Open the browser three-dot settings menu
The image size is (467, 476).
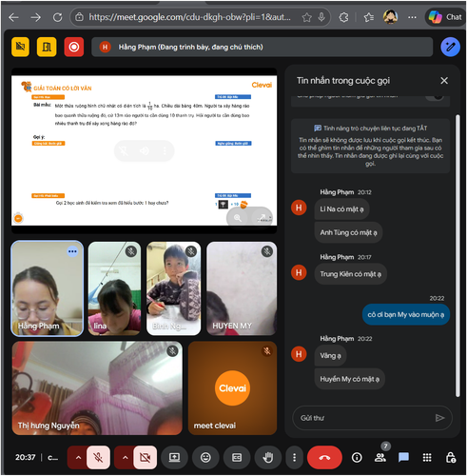(x=412, y=17)
